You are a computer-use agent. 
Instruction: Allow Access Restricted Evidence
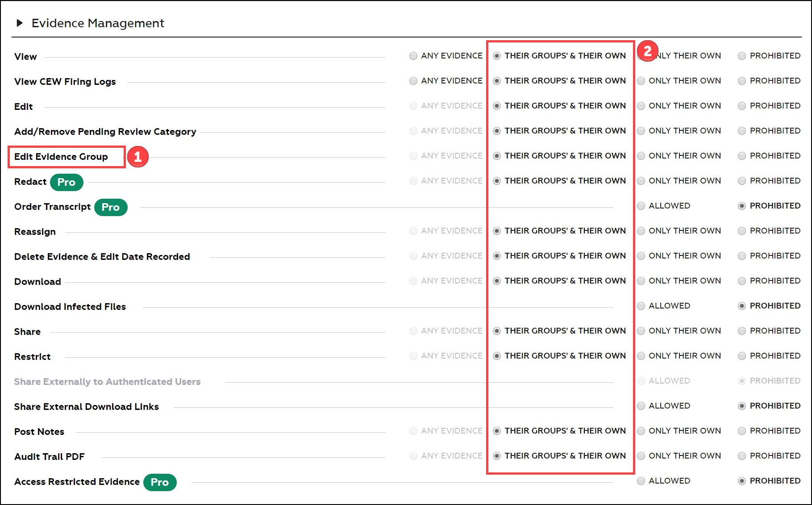point(641,481)
